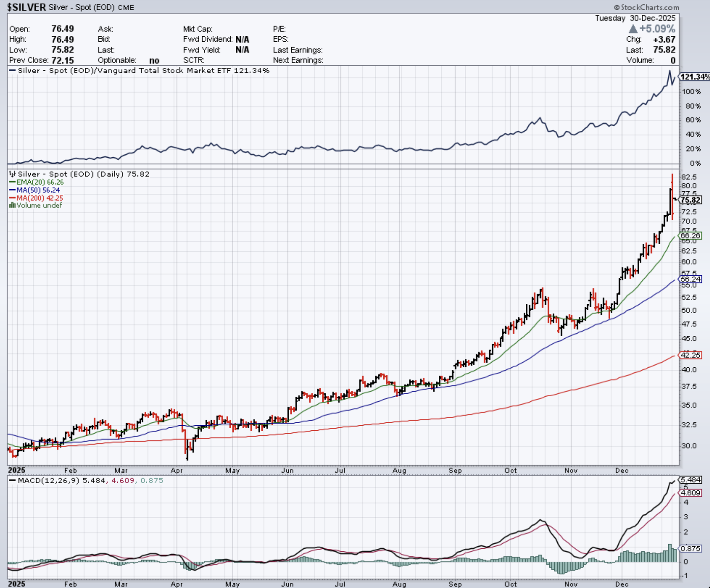Viewport: 710px width, 588px height.
Task: Click the MACD(12,26,9) indicator legend
Action: tap(49, 481)
